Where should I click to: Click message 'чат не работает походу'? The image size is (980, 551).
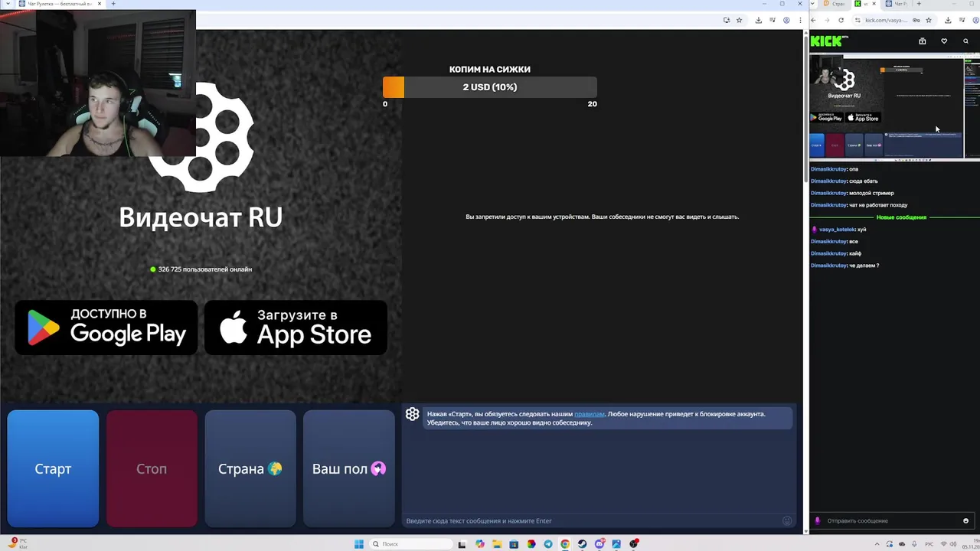[878, 205]
